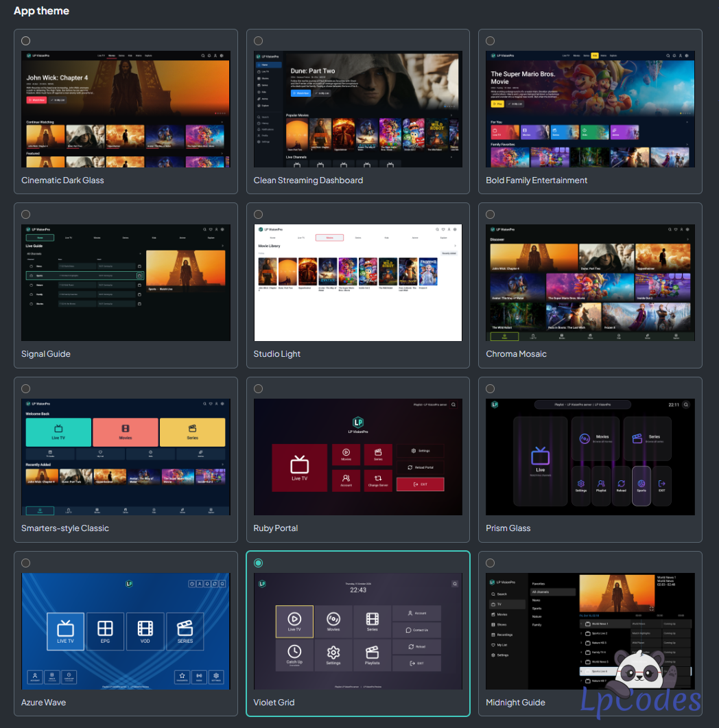
Task: Click the "Prism Glass" label text
Action: pyautogui.click(x=508, y=528)
